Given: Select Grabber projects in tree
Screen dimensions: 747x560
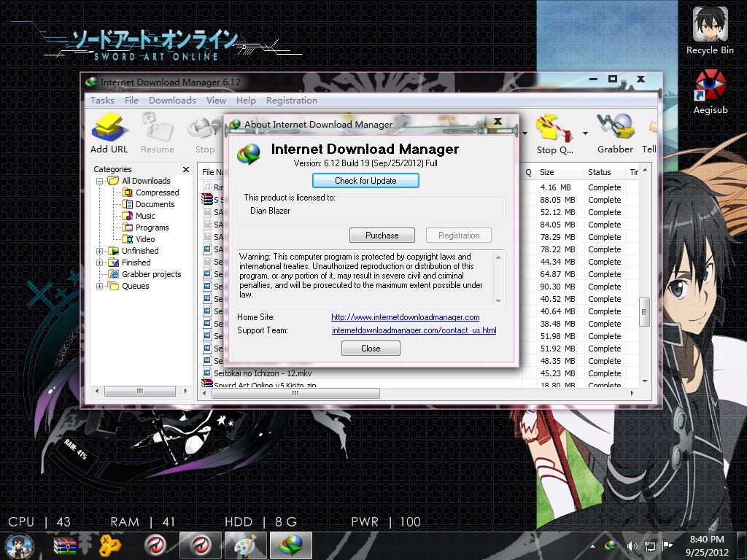Looking at the screenshot, I should (x=152, y=274).
